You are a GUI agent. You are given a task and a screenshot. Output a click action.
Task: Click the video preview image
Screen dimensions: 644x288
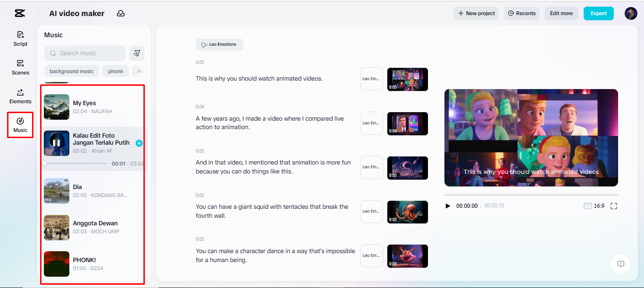coord(531,138)
